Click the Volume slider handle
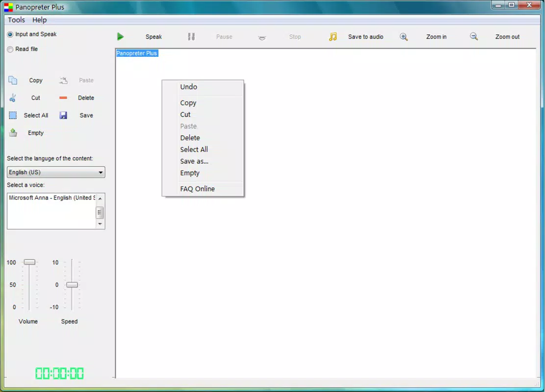Image resolution: width=545 pixels, height=392 pixels. [29, 262]
